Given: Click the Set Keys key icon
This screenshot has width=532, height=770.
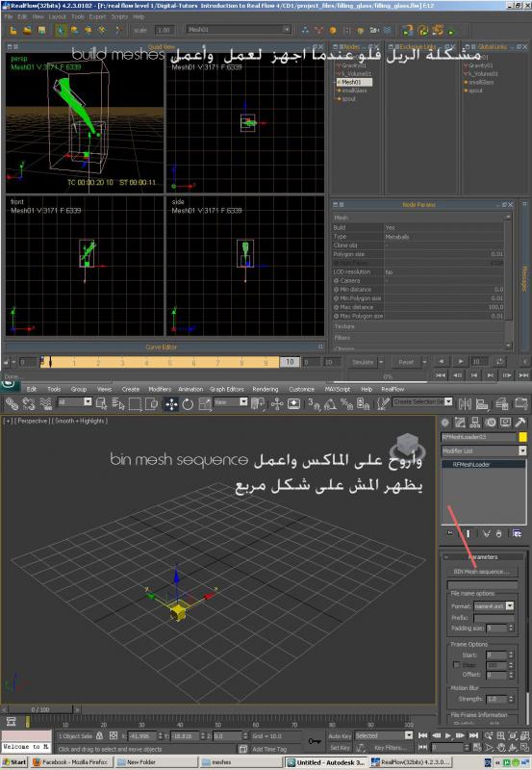Looking at the screenshot, I should [x=314, y=740].
